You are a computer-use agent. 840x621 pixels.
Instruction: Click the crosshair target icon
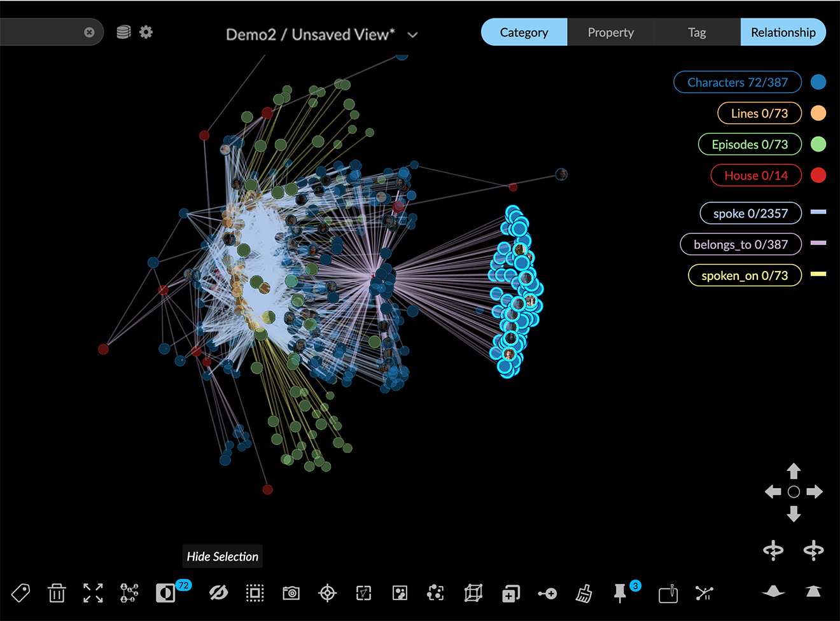pyautogui.click(x=328, y=593)
